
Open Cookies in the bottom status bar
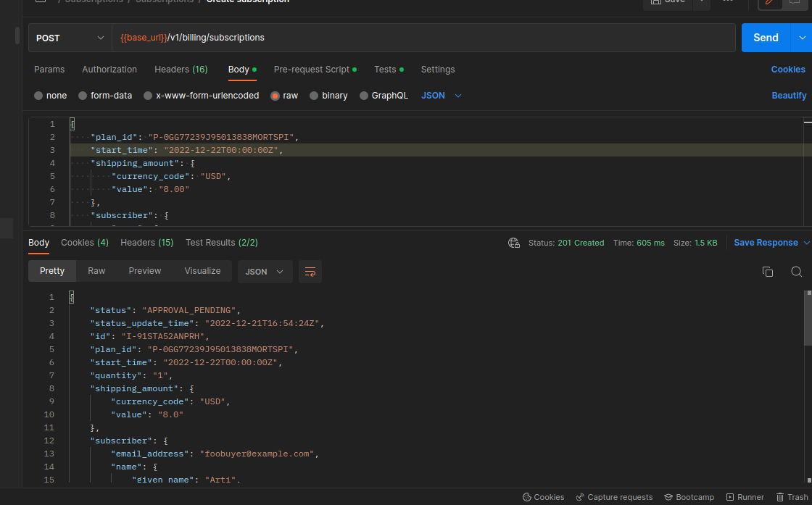click(543, 497)
